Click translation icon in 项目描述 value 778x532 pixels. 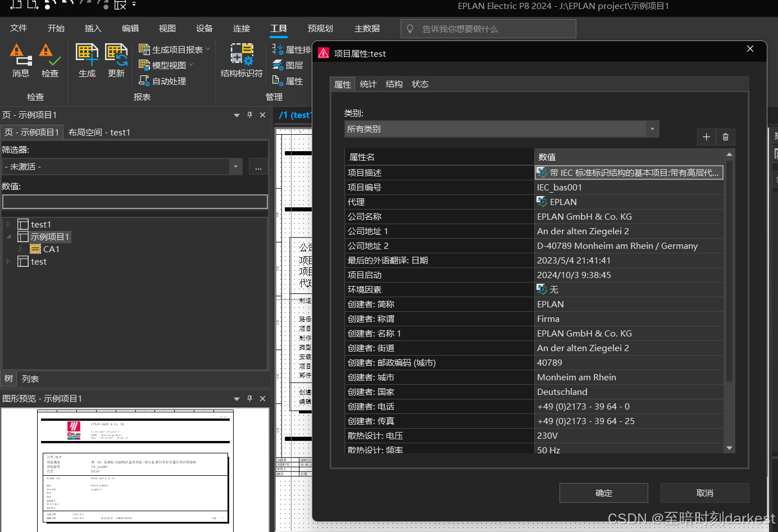542,172
